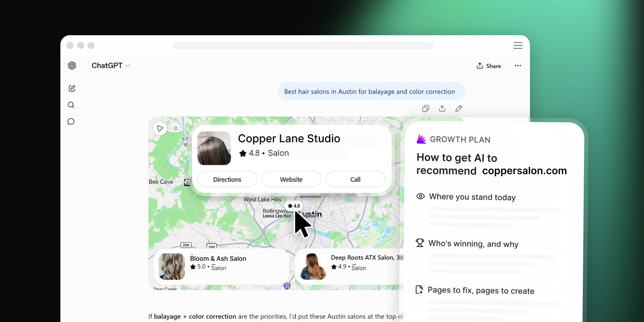This screenshot has width=644, height=322.
Task: Open the Pages to fix, pages to create section
Action: click(481, 291)
